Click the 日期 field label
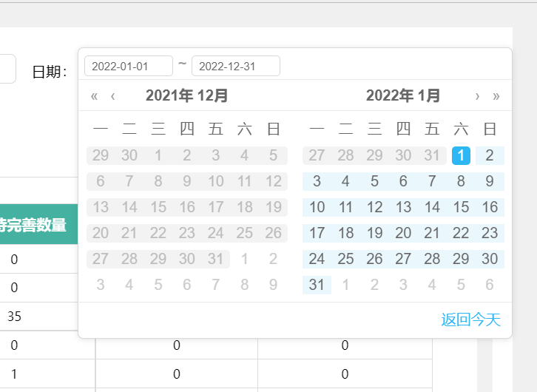The image size is (537, 392). [x=50, y=72]
